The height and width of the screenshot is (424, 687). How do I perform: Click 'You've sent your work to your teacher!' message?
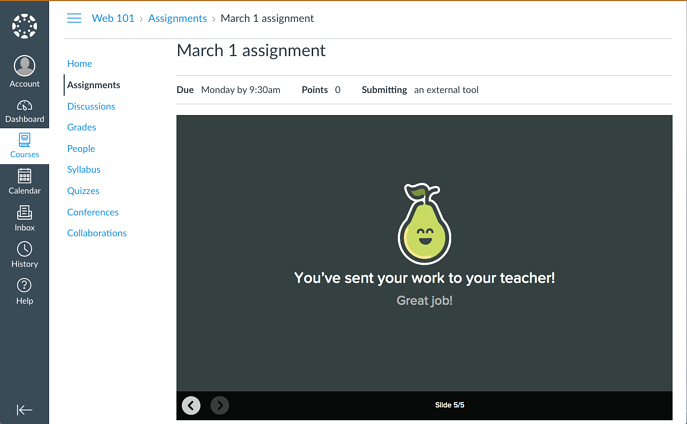(x=425, y=278)
